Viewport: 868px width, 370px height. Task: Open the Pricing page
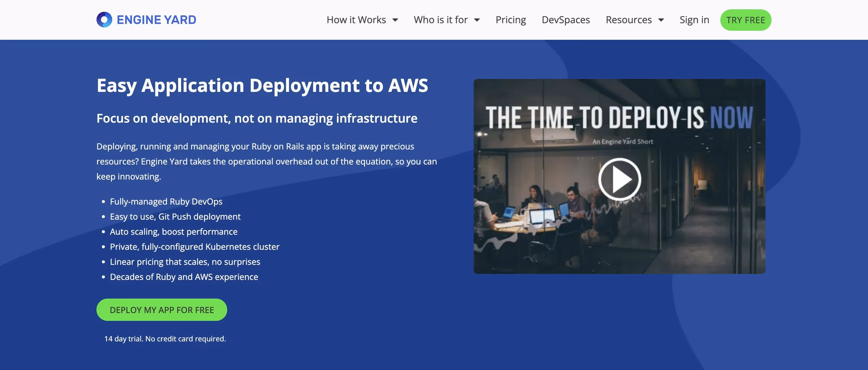pyautogui.click(x=511, y=20)
